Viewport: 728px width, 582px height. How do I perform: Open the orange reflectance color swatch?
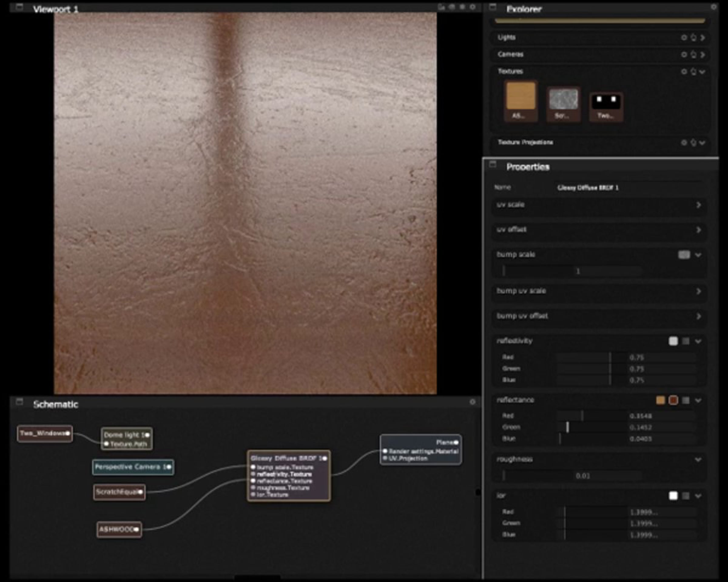[x=660, y=400]
